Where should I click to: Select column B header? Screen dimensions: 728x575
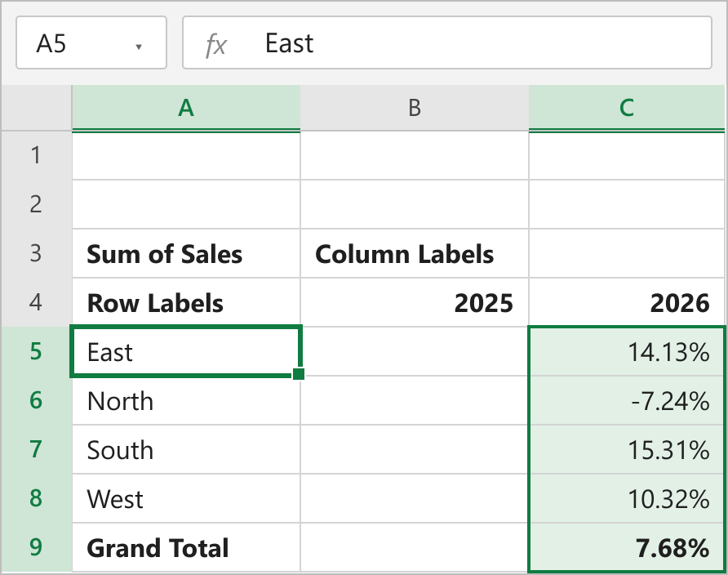pos(415,108)
